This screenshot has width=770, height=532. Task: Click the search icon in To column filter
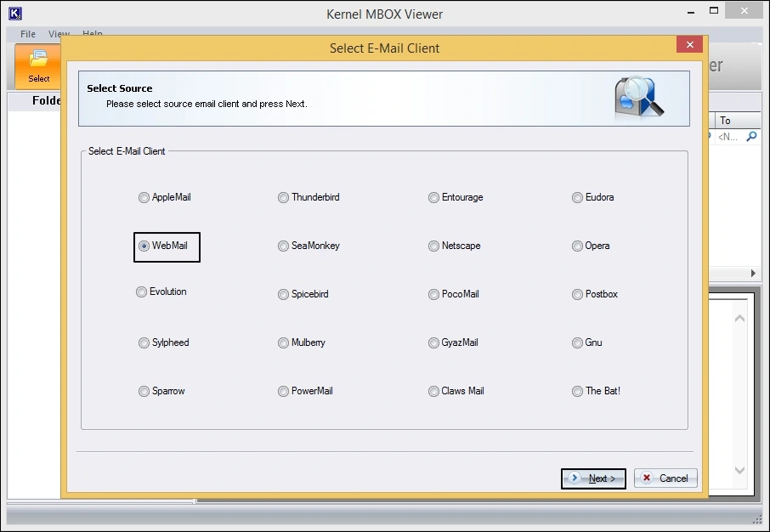click(x=751, y=137)
